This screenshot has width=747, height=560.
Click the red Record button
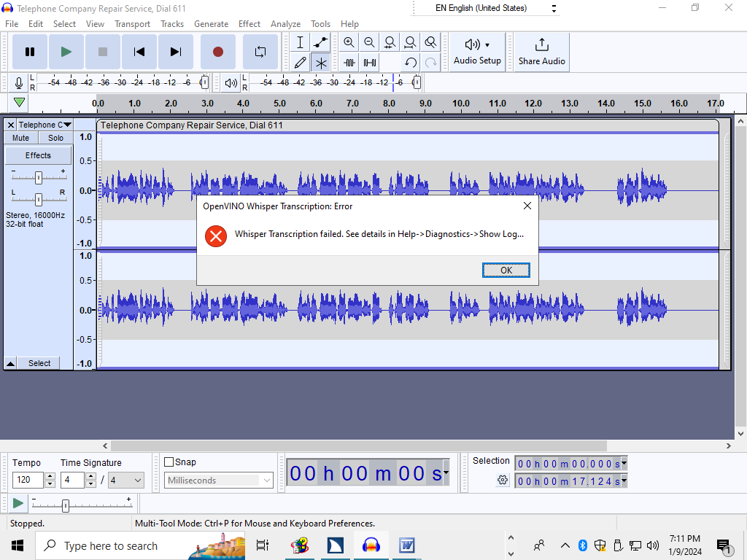pyautogui.click(x=217, y=52)
